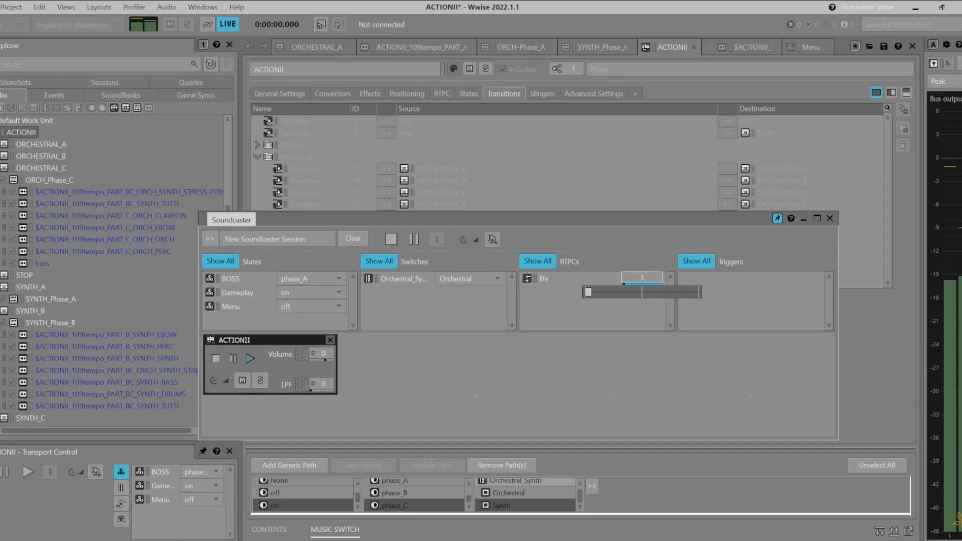Open the Soundcaster session selector arrows button

(210, 239)
